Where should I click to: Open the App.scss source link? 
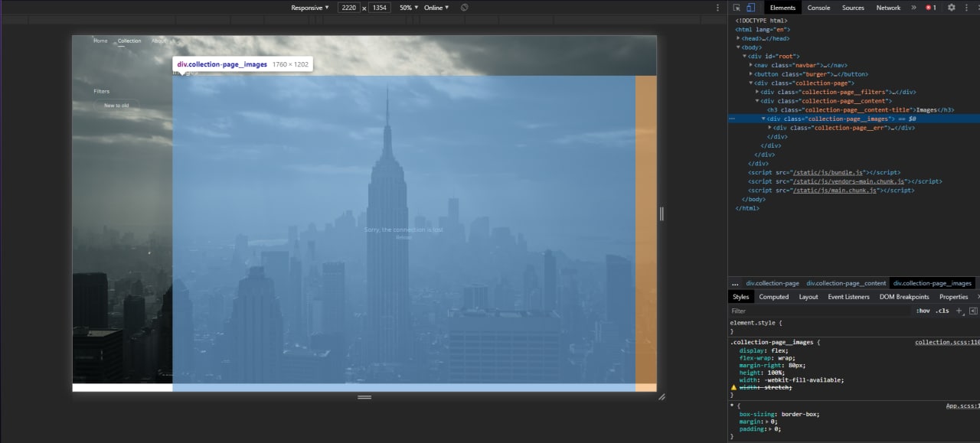tap(962, 406)
